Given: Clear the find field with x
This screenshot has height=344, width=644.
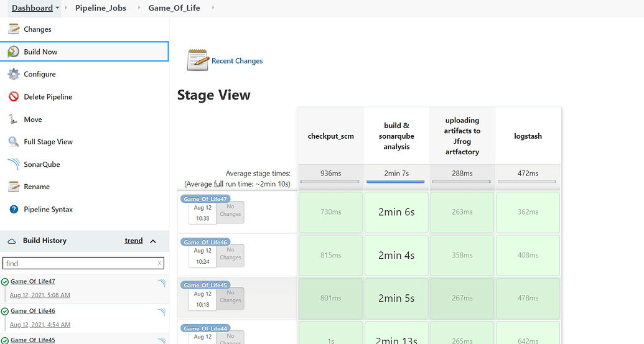Looking at the screenshot, I should [x=159, y=264].
